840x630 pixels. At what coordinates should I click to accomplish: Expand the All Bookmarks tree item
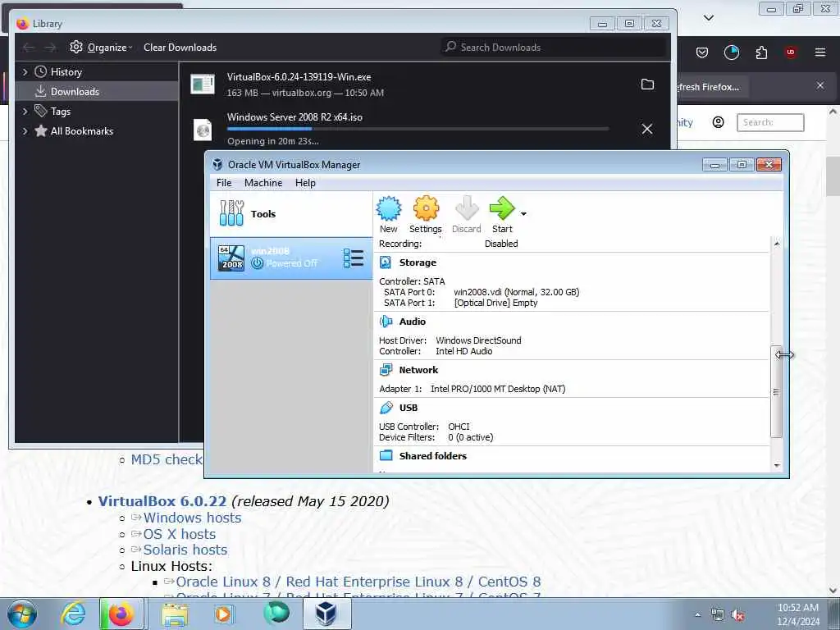click(25, 131)
